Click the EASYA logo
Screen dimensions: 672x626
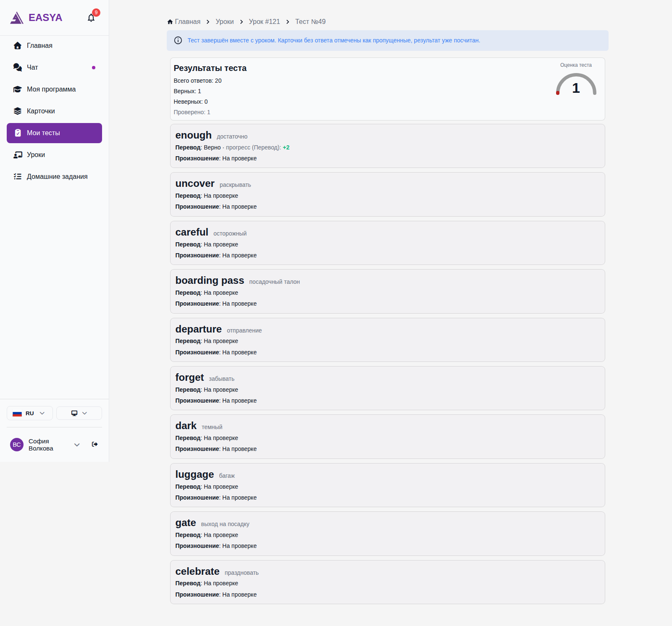pyautogui.click(x=36, y=18)
